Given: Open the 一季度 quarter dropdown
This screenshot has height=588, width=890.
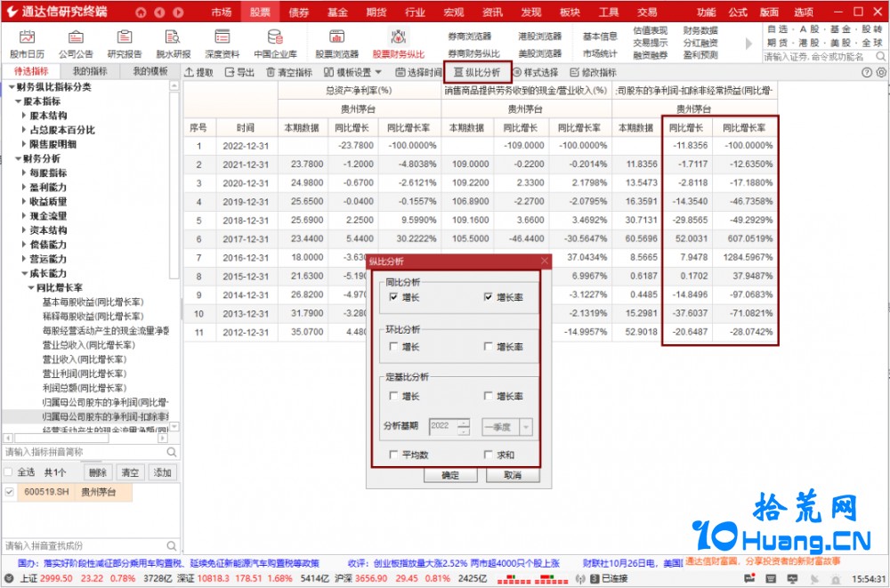Looking at the screenshot, I should [x=507, y=427].
